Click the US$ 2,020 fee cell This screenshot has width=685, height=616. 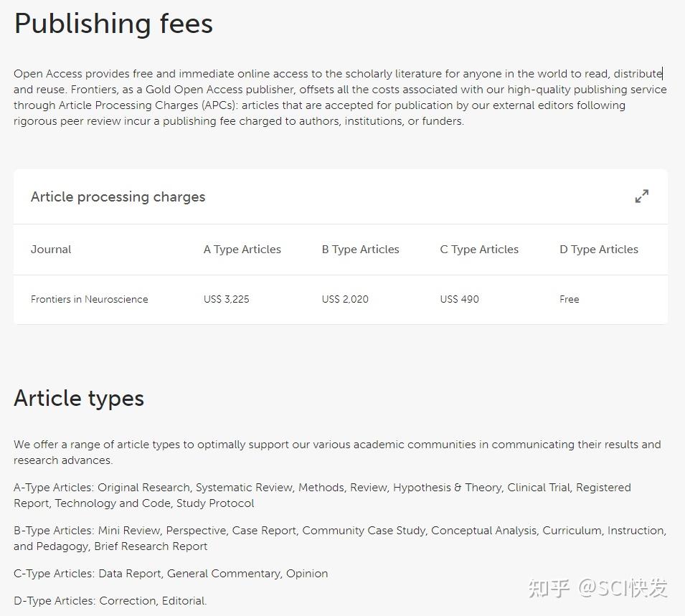point(344,299)
